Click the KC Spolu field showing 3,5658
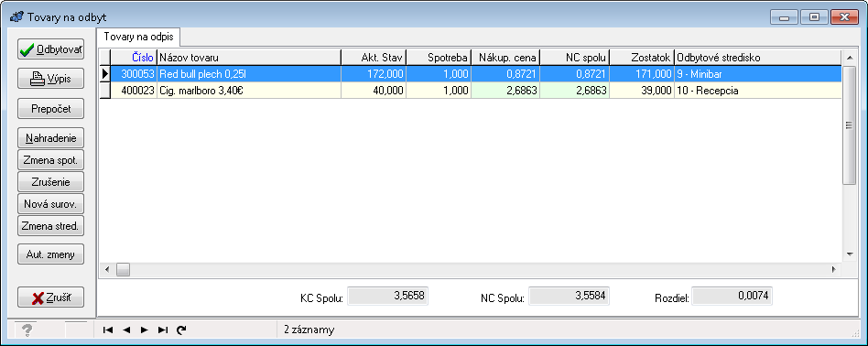Image resolution: width=868 pixels, height=346 pixels. point(387,296)
